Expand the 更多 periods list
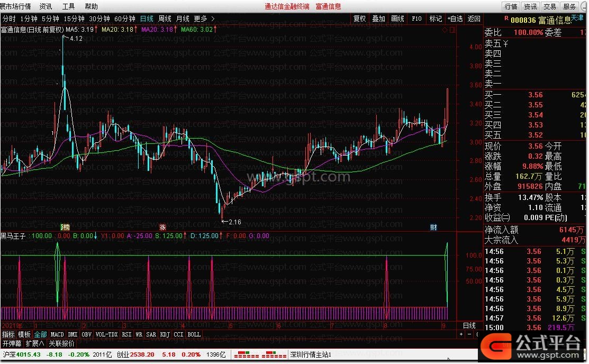The image size is (589, 364). tap(204, 19)
